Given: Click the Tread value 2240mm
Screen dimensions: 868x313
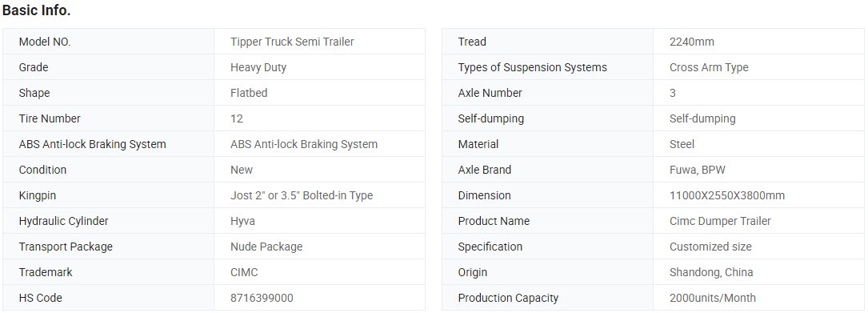Looking at the screenshot, I should tap(692, 42).
